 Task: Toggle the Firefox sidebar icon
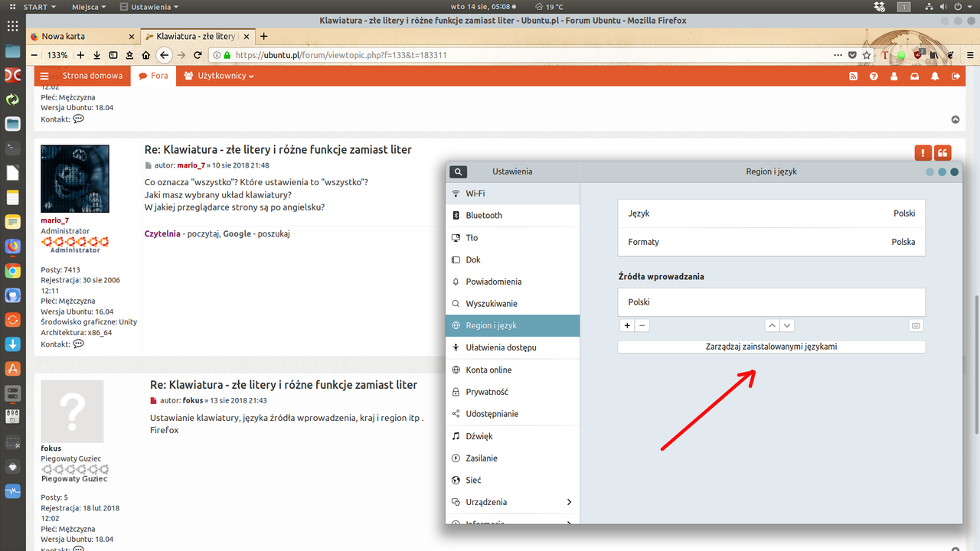113,55
